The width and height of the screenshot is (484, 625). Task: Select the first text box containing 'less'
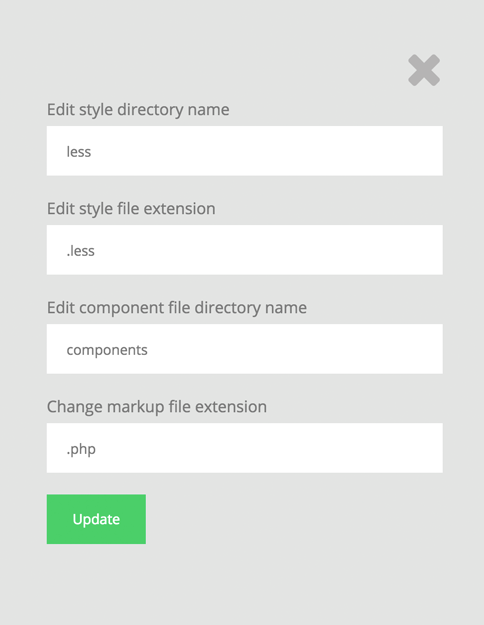point(244,151)
